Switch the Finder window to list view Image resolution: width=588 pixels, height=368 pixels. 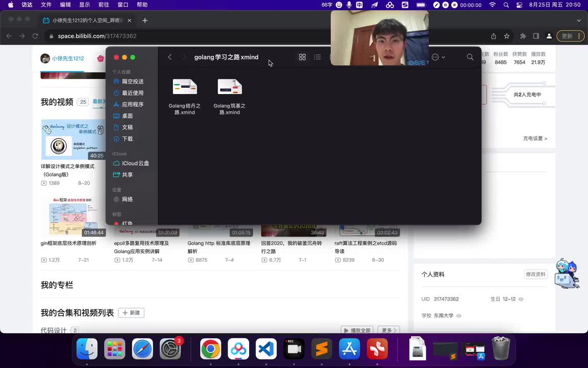tap(317, 57)
